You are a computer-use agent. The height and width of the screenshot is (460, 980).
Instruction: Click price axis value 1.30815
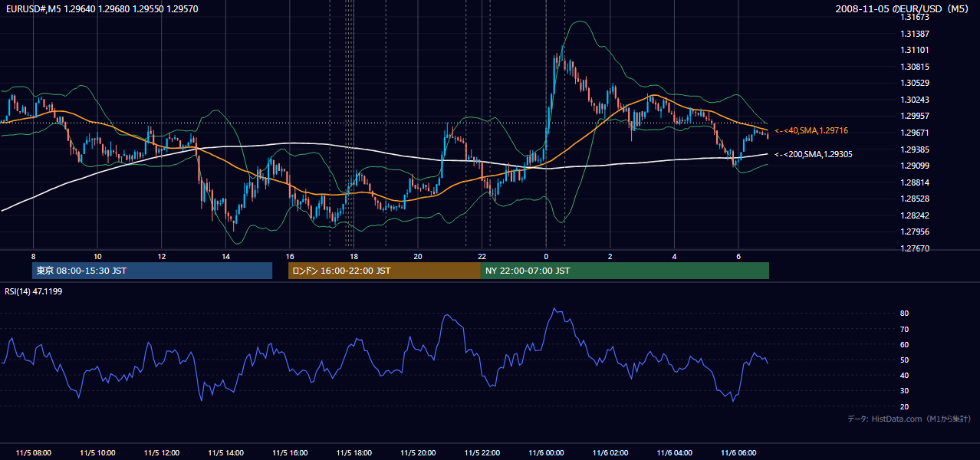[x=916, y=67]
